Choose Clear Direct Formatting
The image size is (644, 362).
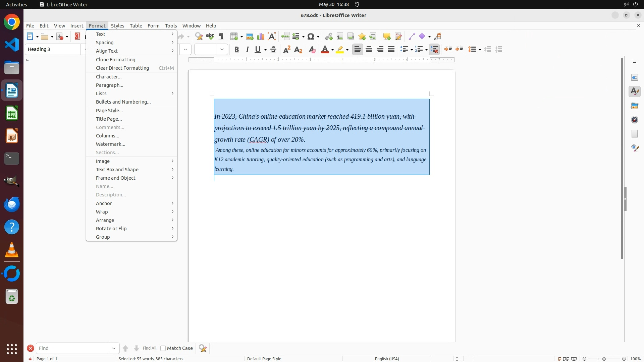pyautogui.click(x=122, y=68)
